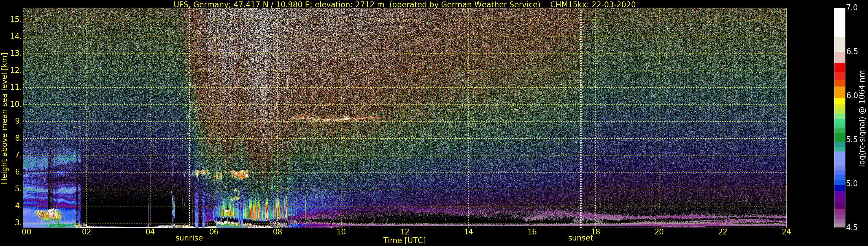Viewport: 868px width, 246px height.
Task: Click the "Time [UTC]" axis label
Action: (x=404, y=241)
